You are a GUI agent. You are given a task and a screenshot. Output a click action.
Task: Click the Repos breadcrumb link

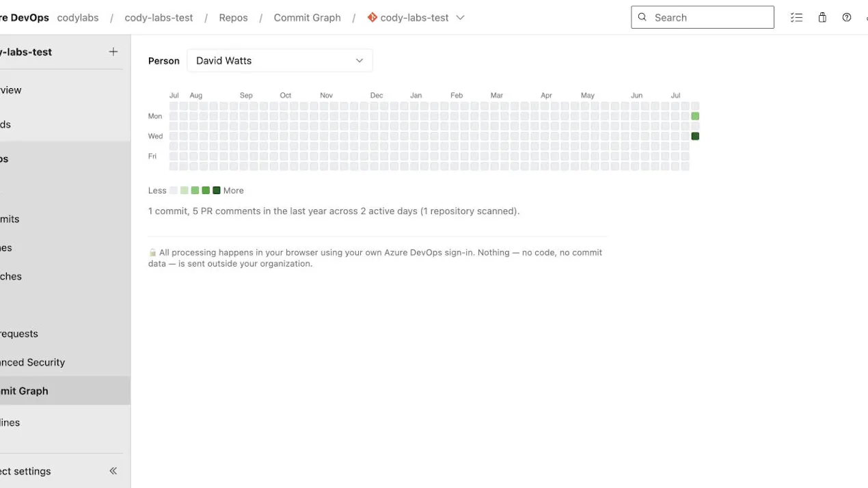(x=233, y=18)
